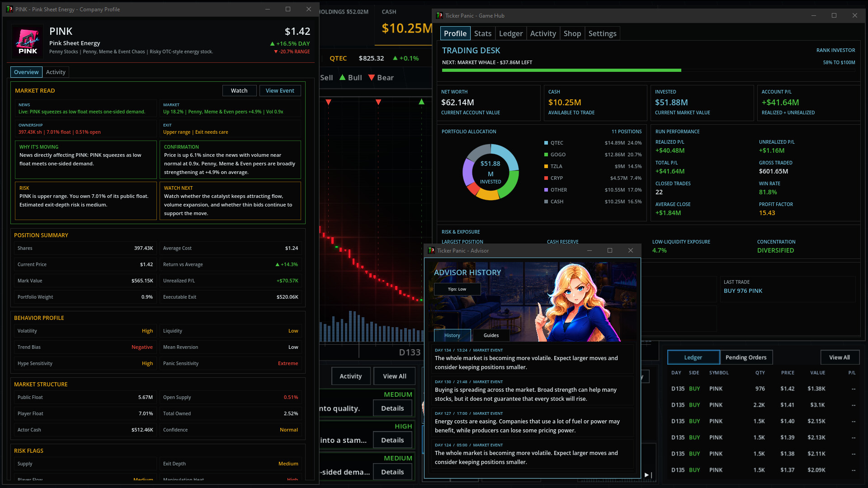Click the Unrealized P/L +$70.57K value
The image size is (868, 488).
288,281
